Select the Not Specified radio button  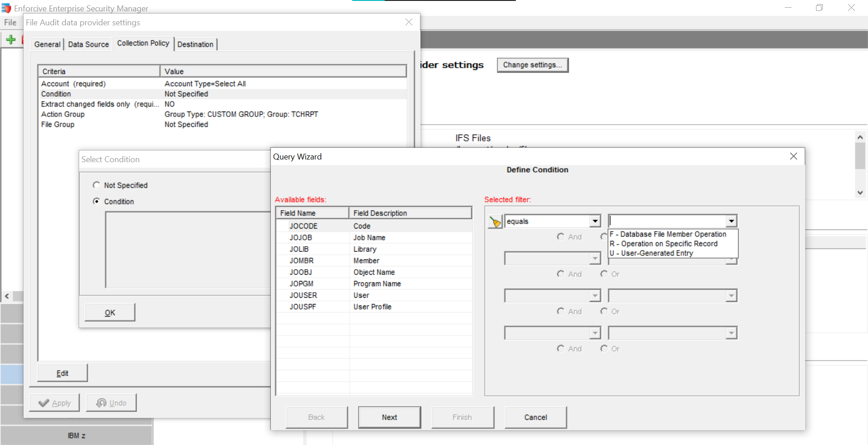(x=96, y=185)
